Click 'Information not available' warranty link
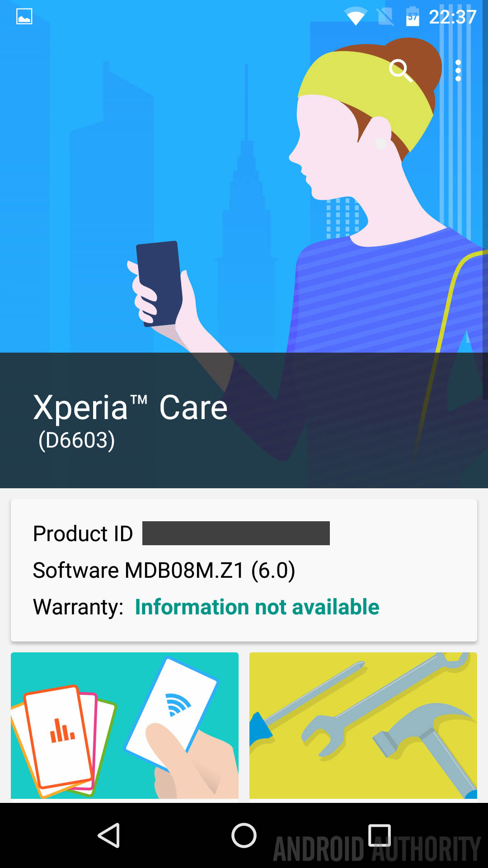 pos(257,607)
